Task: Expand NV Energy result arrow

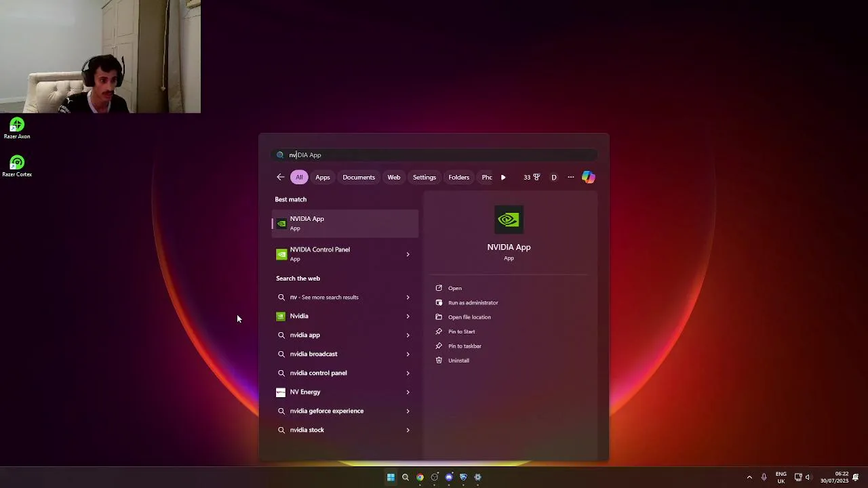Action: point(408,392)
